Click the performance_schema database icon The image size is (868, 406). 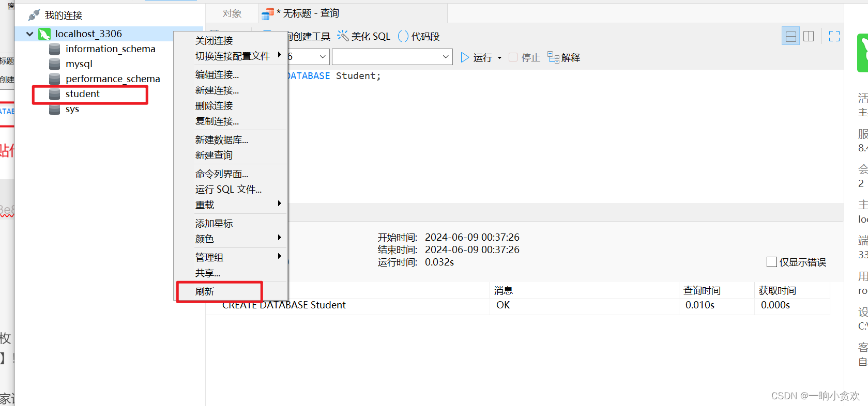[54, 79]
